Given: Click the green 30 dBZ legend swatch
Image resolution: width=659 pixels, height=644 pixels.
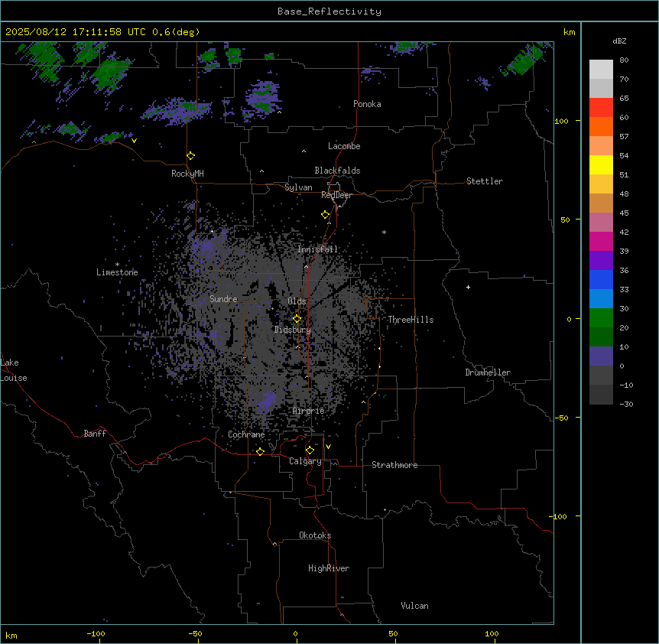Looking at the screenshot, I should click(x=601, y=318).
